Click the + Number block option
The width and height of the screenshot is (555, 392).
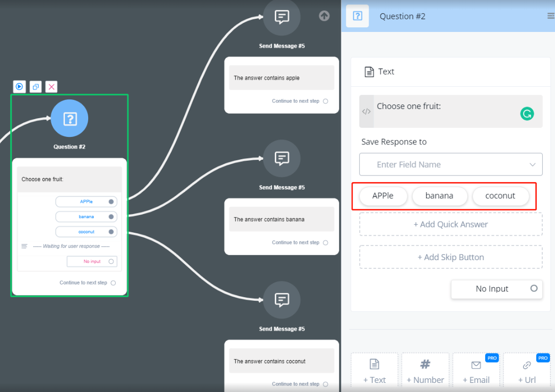click(425, 371)
